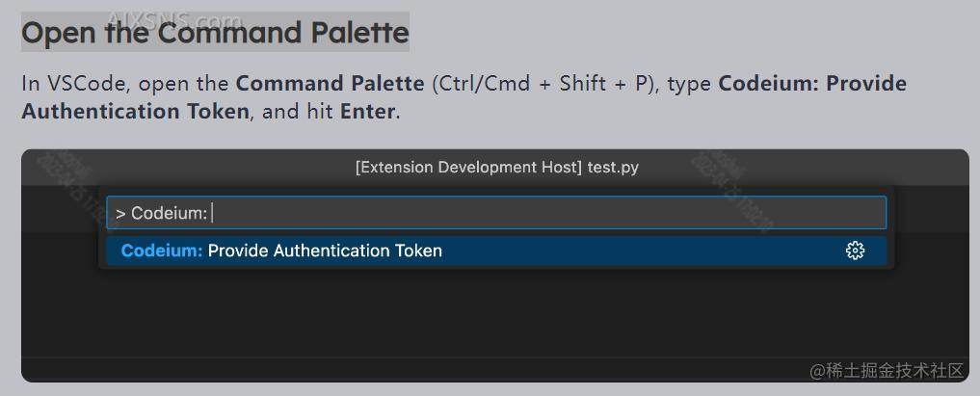Click 'test.py' in the window title bar

[x=612, y=167]
